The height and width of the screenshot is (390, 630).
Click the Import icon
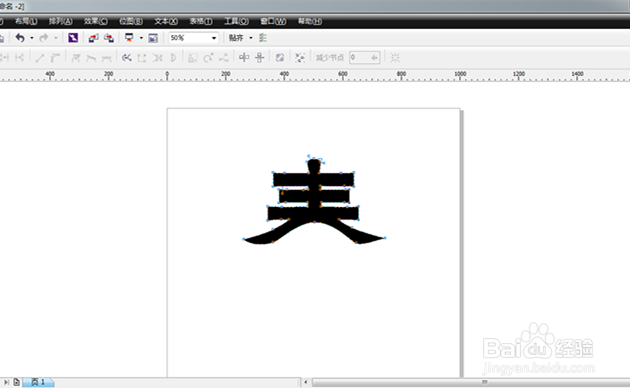[x=93, y=38]
